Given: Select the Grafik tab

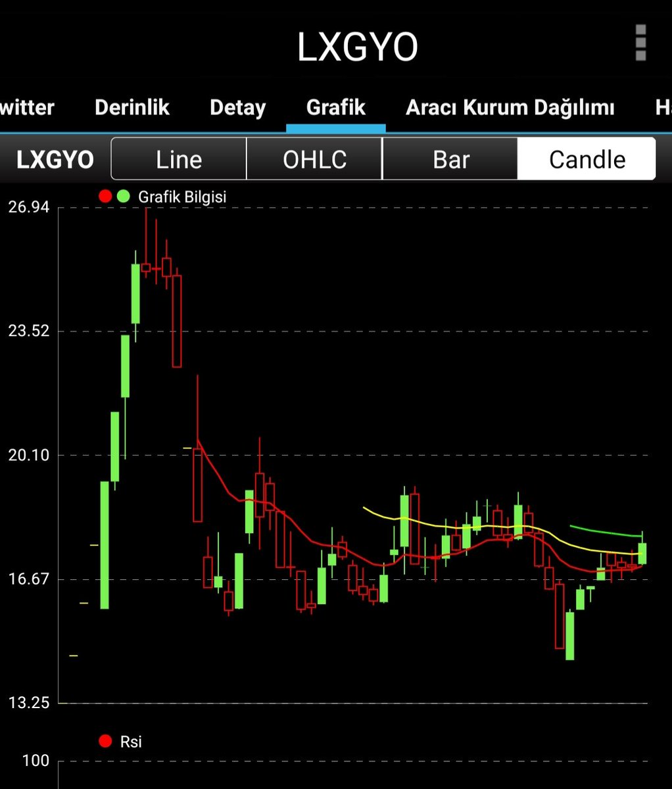Looking at the screenshot, I should point(335,107).
